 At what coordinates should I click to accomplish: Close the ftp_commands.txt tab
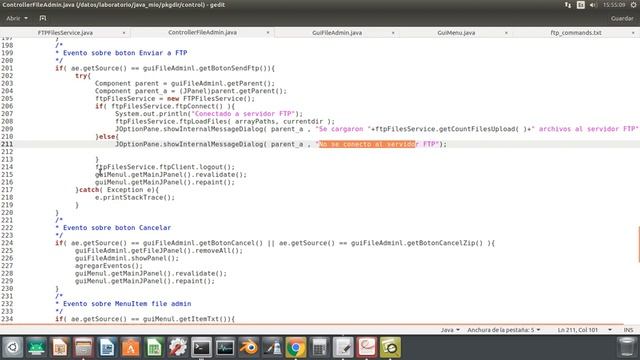click(x=633, y=33)
